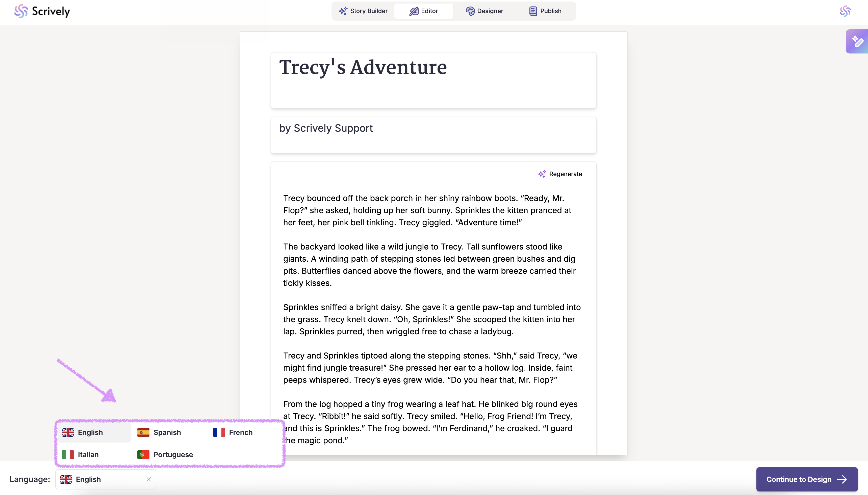Image resolution: width=868 pixels, height=495 pixels.
Task: Click the Portuguese flag icon
Action: tap(143, 455)
